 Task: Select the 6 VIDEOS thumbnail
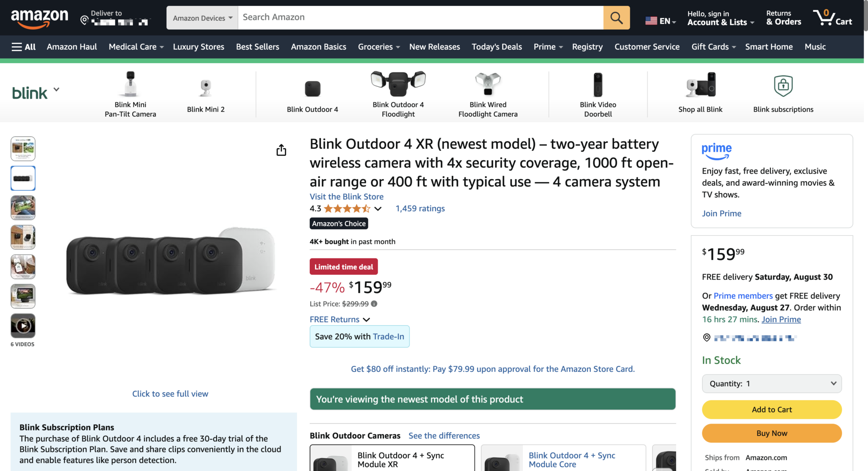pos(23,326)
